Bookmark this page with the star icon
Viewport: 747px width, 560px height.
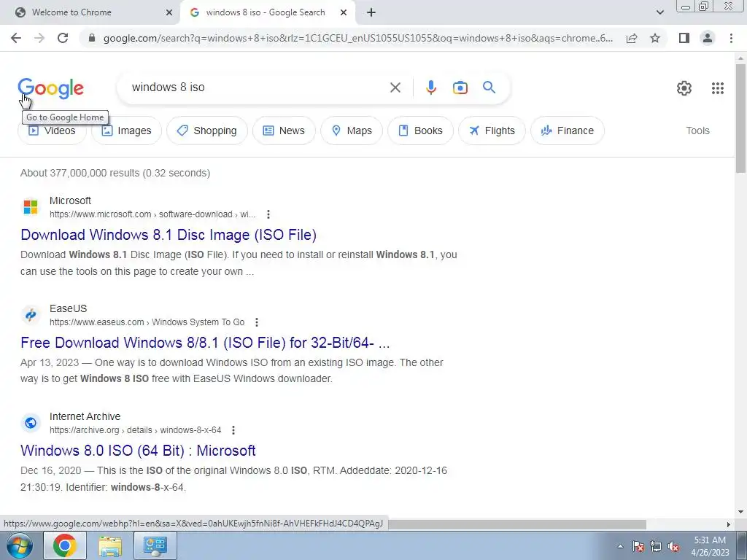pyautogui.click(x=655, y=38)
